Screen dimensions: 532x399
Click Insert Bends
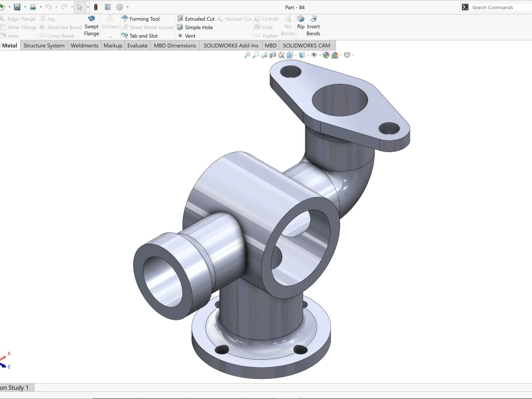coord(313,27)
